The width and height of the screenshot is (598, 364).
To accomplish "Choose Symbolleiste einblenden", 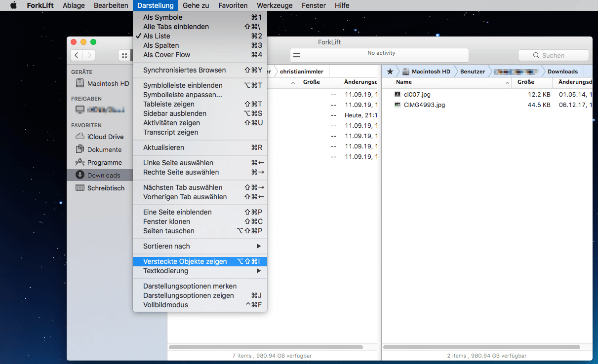I will [200, 85].
